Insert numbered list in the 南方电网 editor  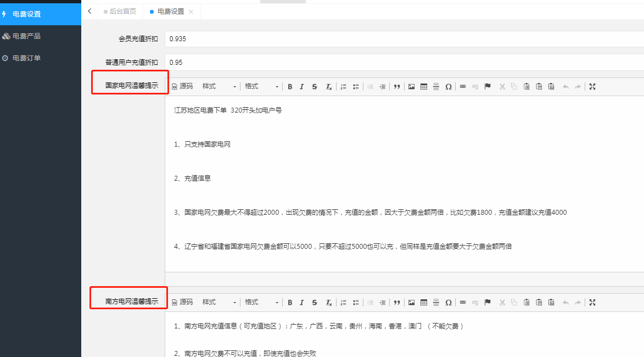(x=343, y=303)
